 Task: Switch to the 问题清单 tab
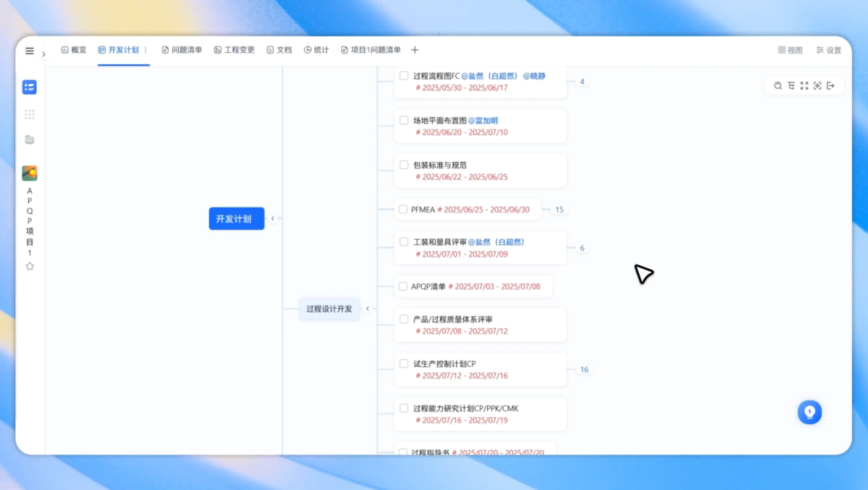coord(181,51)
